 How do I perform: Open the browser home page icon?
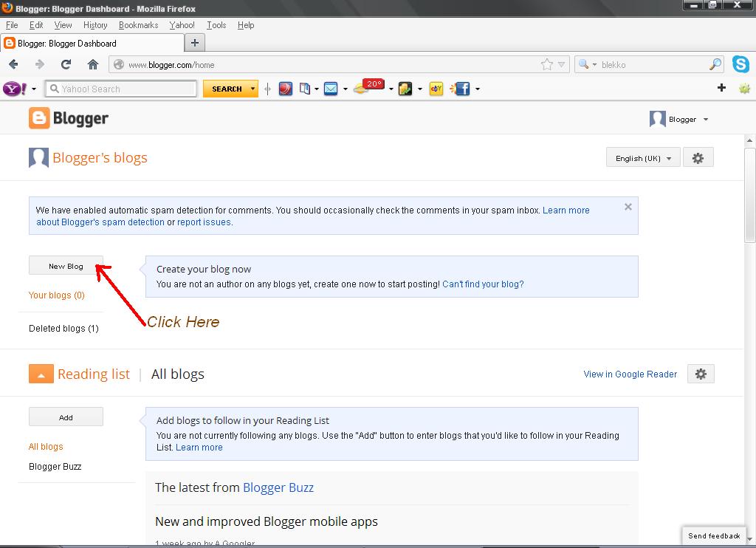pos(92,64)
